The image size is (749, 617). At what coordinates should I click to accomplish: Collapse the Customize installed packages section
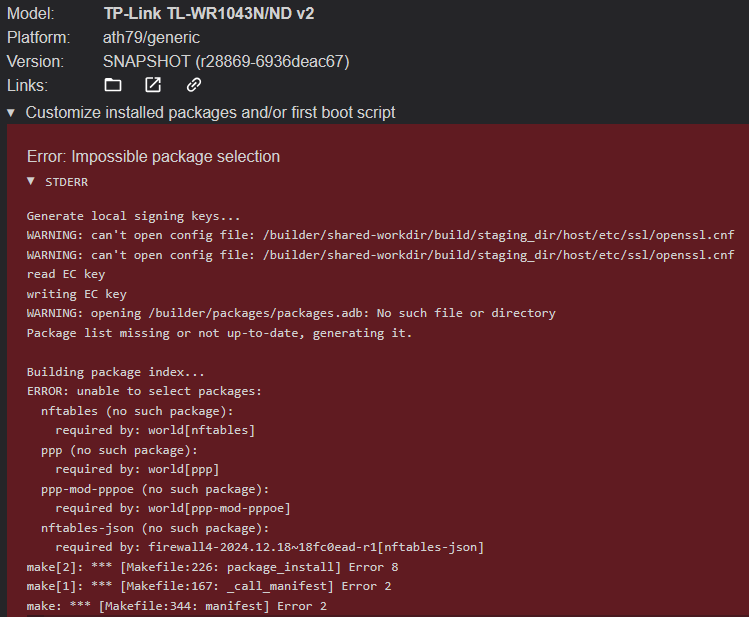(x=11, y=113)
